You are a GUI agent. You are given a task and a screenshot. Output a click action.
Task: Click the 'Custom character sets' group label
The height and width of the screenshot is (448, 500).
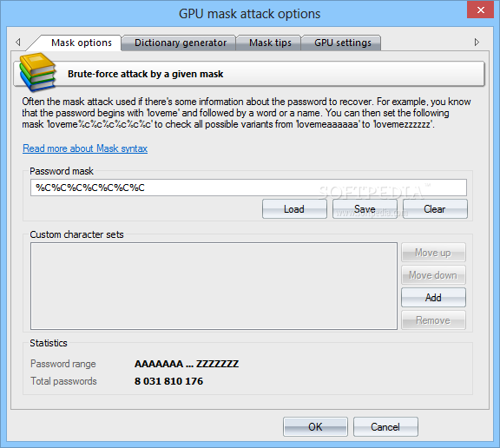[x=76, y=234]
